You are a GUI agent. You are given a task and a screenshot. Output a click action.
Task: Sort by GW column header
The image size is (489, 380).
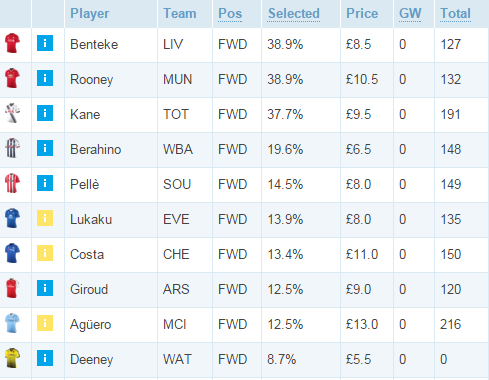coord(410,14)
